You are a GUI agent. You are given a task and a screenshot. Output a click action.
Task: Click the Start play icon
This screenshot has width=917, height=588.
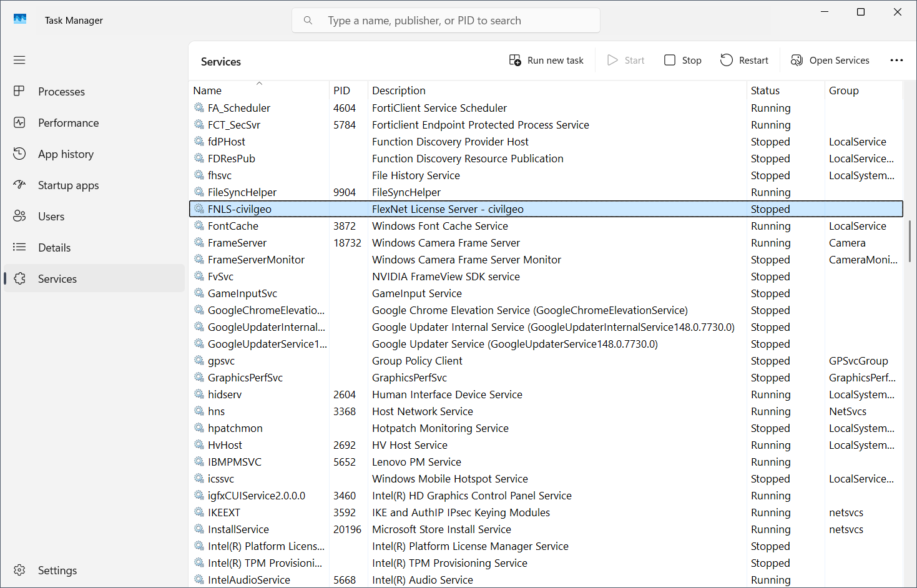tap(613, 60)
